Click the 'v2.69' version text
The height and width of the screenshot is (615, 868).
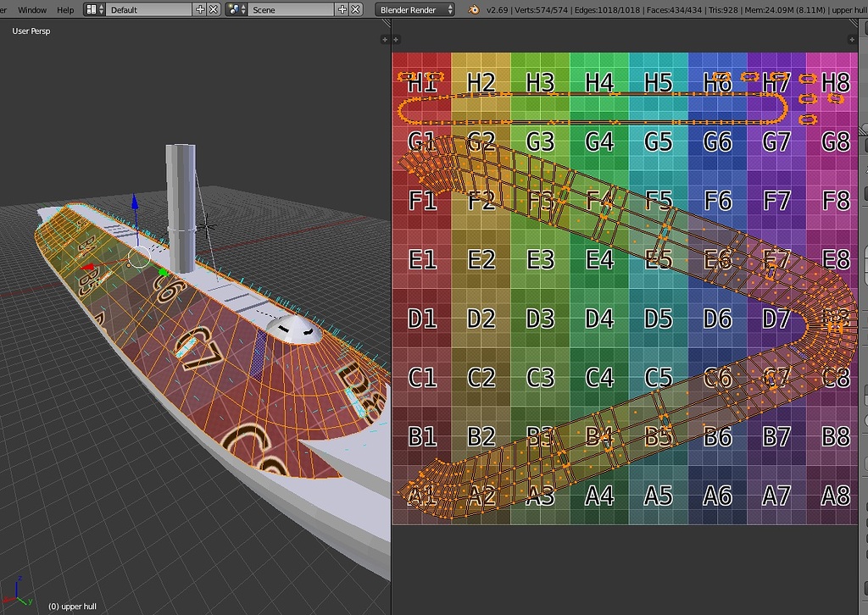coord(497,10)
